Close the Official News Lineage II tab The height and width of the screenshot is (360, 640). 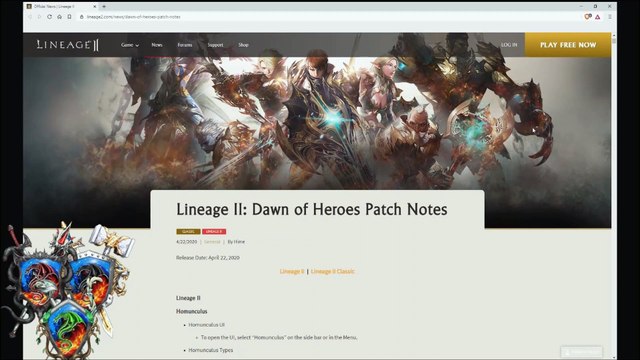95,7
